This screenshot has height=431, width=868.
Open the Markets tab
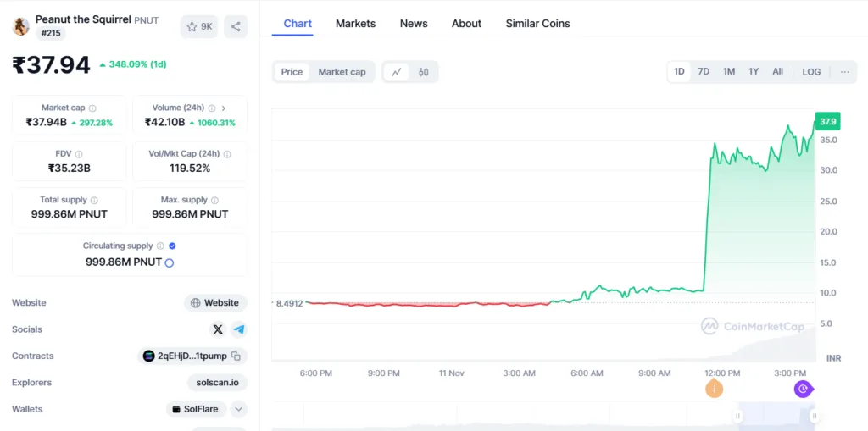355,24
